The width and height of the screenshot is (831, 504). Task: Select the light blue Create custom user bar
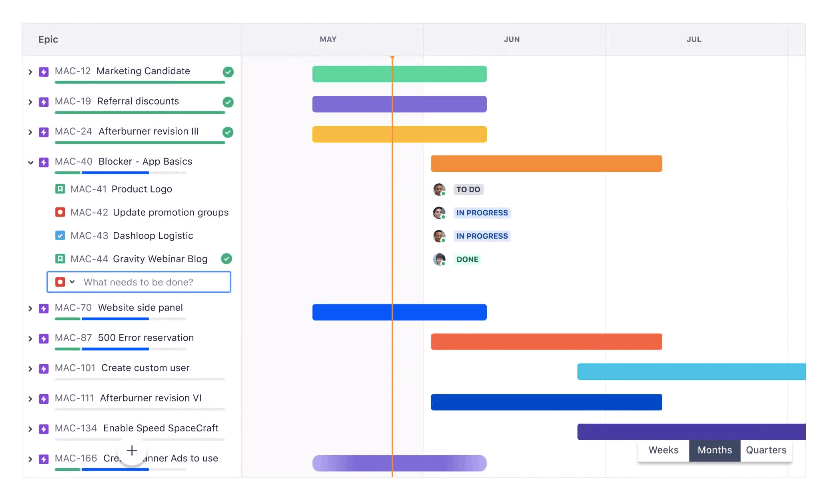point(692,372)
